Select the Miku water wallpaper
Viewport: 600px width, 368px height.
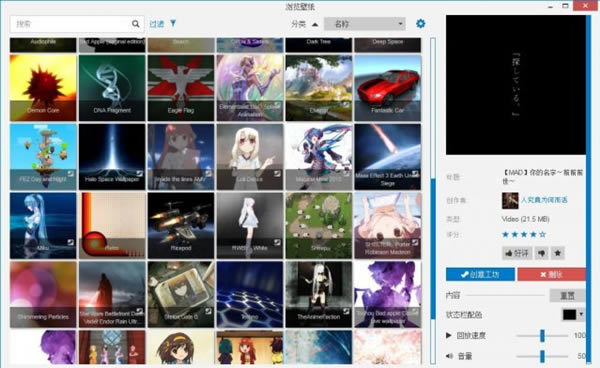[x=43, y=226]
